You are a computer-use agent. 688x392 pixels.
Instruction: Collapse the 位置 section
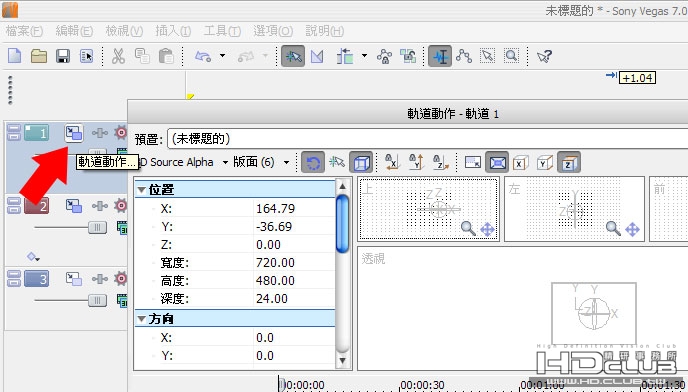pos(141,190)
